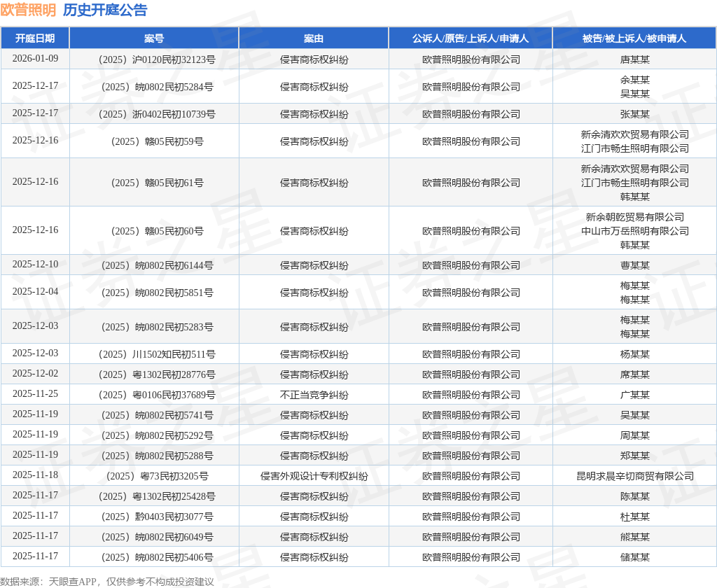
Task: Click the 公诉人/原告/上诉人/申请人 column header
Action: 471,38
